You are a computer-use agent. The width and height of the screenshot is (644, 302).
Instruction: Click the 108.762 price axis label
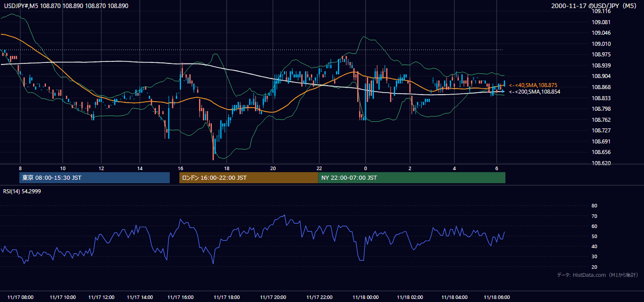point(601,120)
